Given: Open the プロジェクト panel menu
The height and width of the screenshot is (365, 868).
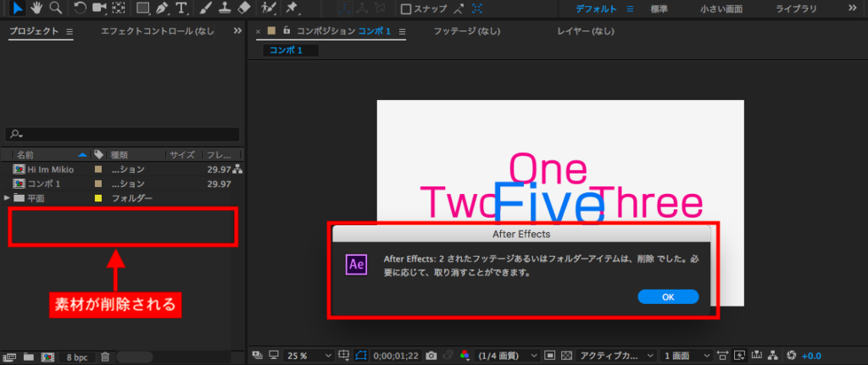Looking at the screenshot, I should (70, 31).
